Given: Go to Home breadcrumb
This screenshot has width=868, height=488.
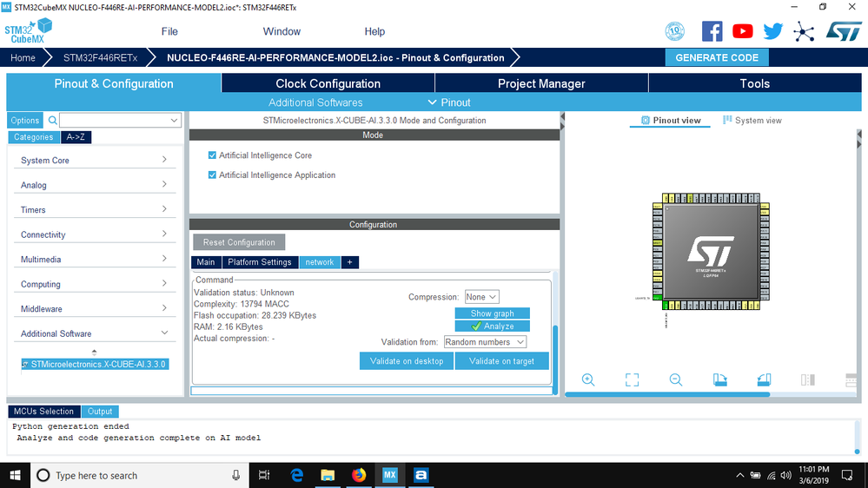Looking at the screenshot, I should 23,57.
